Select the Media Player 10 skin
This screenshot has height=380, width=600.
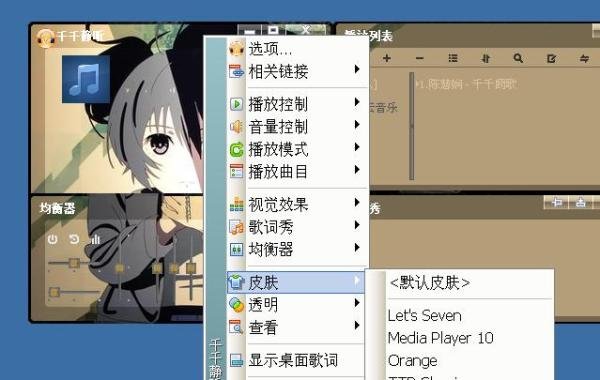tap(440, 338)
